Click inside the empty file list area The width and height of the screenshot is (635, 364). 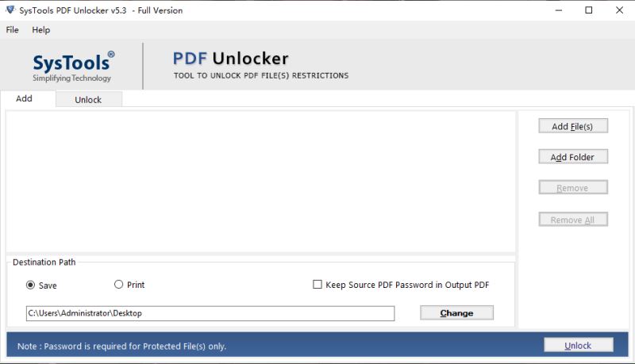pos(260,182)
